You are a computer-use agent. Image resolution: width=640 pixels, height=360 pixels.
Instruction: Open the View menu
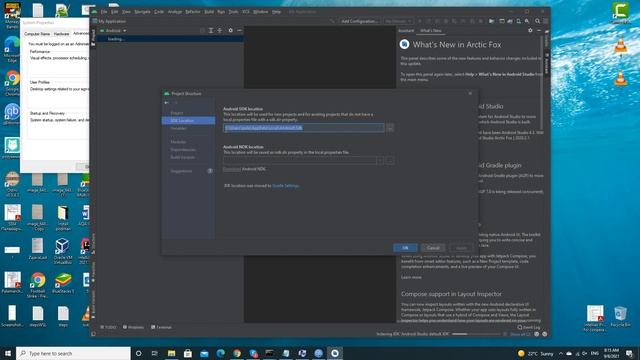click(127, 12)
